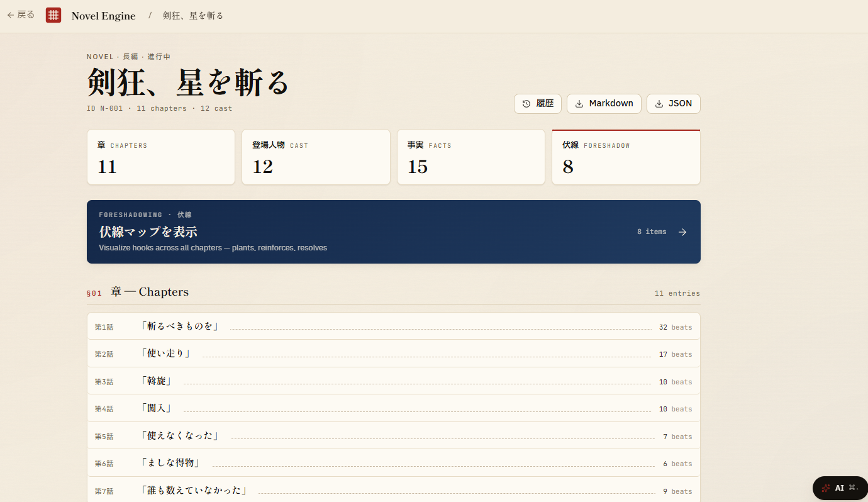Click the arrow icon on foreshadowing banner

(x=682, y=232)
